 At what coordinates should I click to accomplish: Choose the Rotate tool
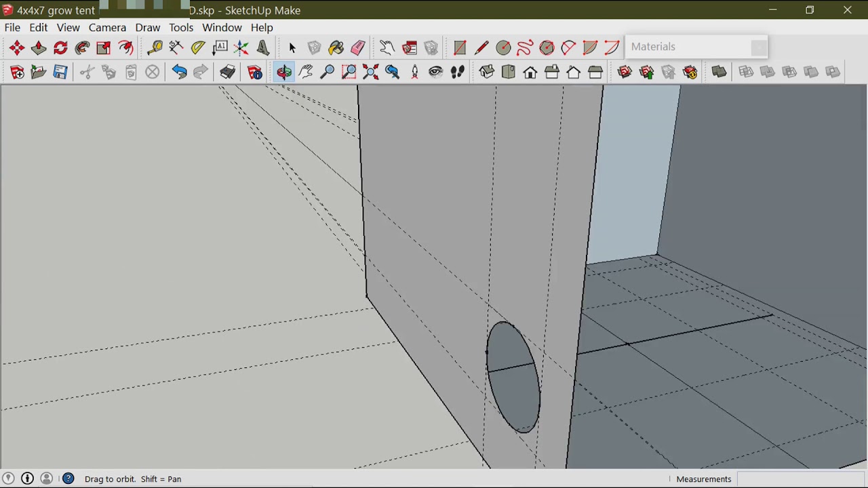coord(60,47)
